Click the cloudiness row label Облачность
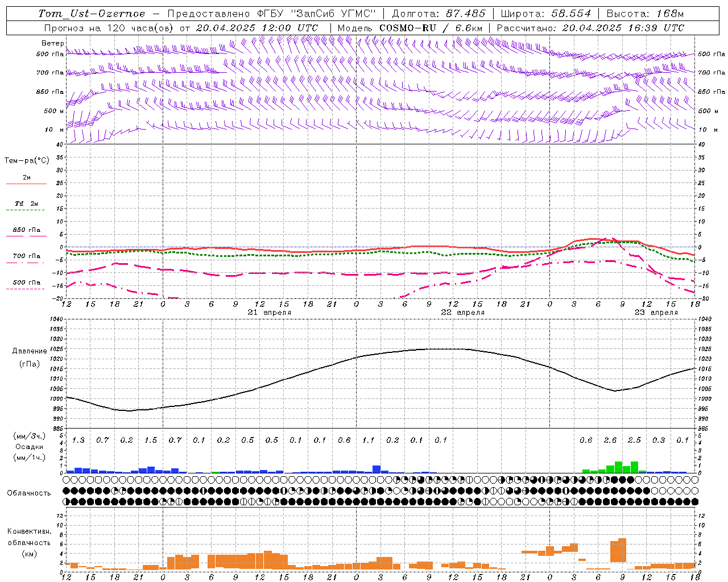This screenshot has width=728, height=582. 29,493
